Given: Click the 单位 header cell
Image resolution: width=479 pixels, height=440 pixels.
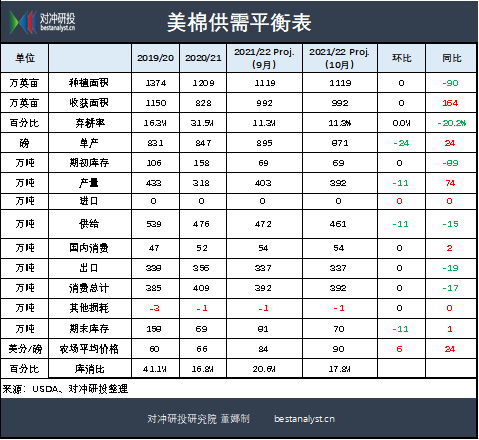Looking at the screenshot, I should click(25, 58).
